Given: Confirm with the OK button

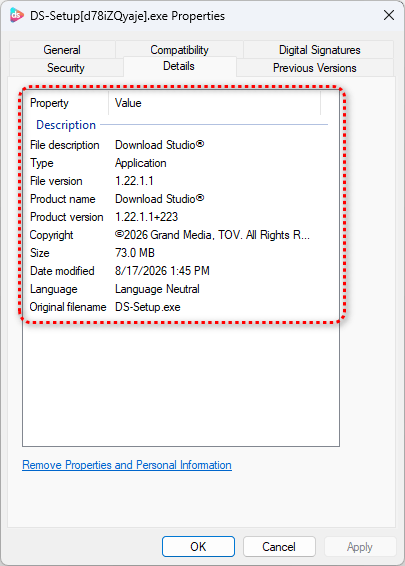Looking at the screenshot, I should point(198,547).
